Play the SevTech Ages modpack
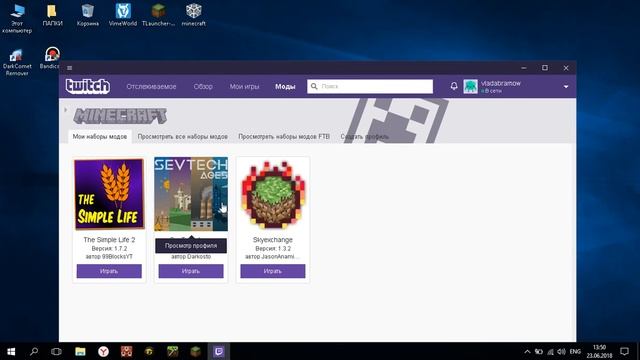This screenshot has height=360, width=640. [191, 271]
